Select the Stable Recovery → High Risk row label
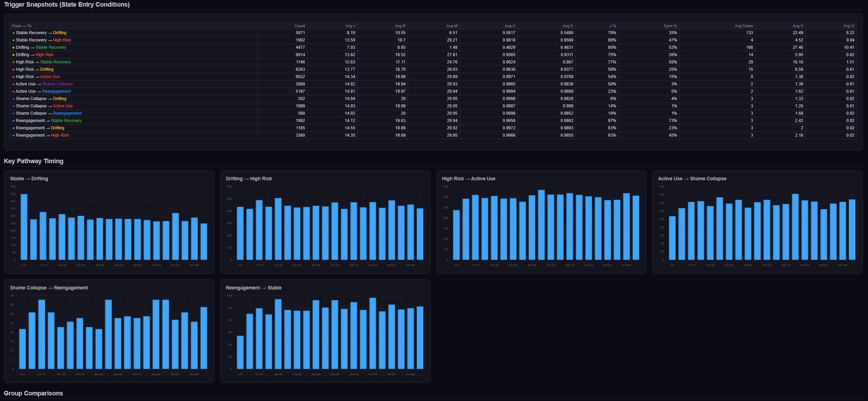The width and height of the screenshot is (868, 401). (42, 40)
